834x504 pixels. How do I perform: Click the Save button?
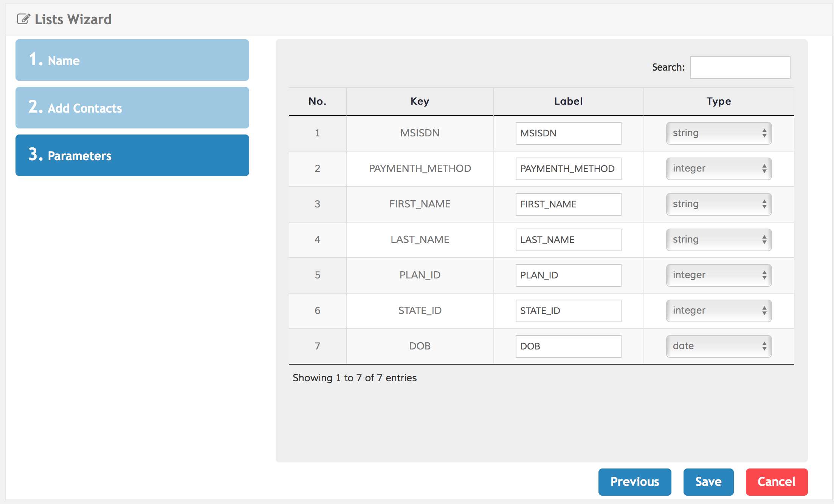point(708,482)
